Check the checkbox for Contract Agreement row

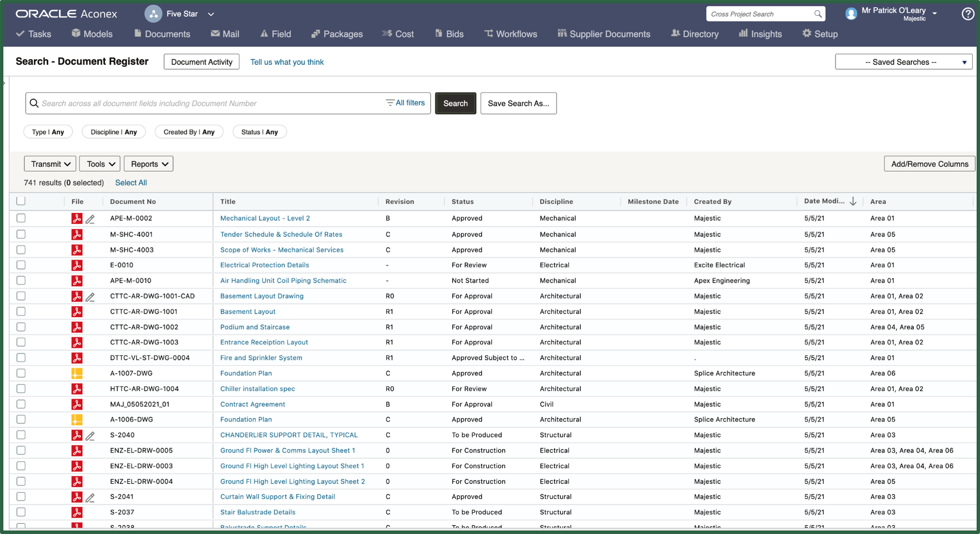coord(21,404)
